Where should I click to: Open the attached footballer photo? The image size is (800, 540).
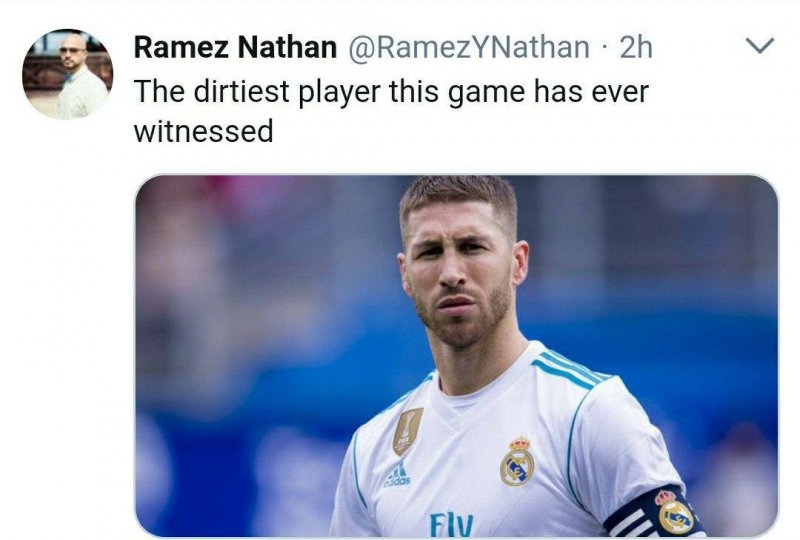tap(457, 356)
